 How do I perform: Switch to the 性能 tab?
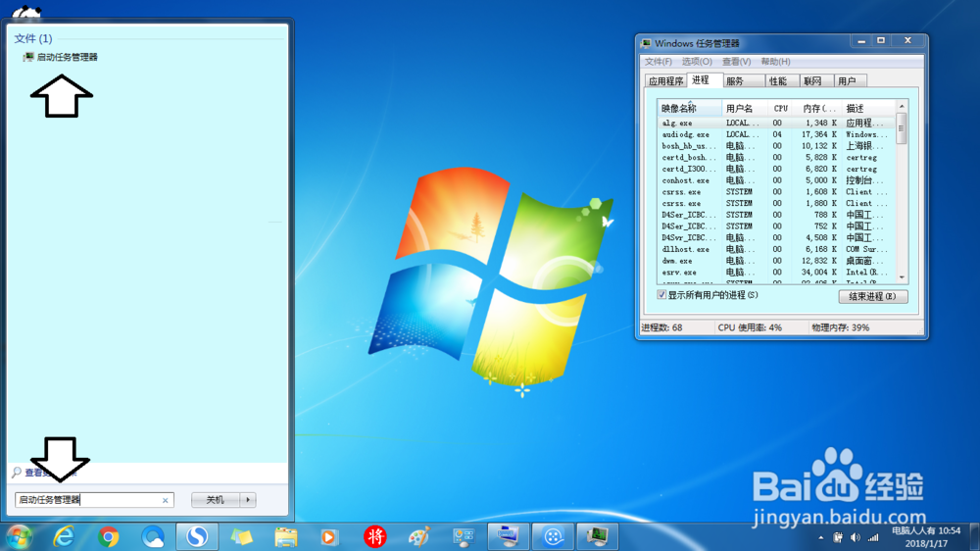point(782,81)
